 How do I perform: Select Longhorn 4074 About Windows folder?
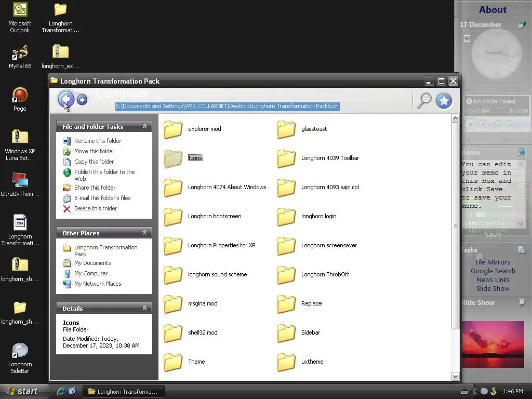pos(215,187)
